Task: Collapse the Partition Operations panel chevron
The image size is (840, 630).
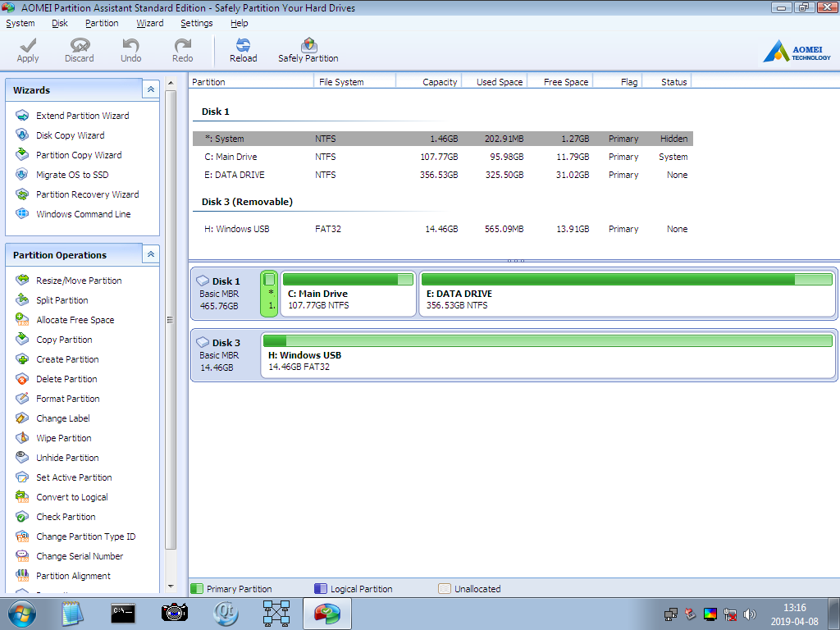Action: (151, 254)
